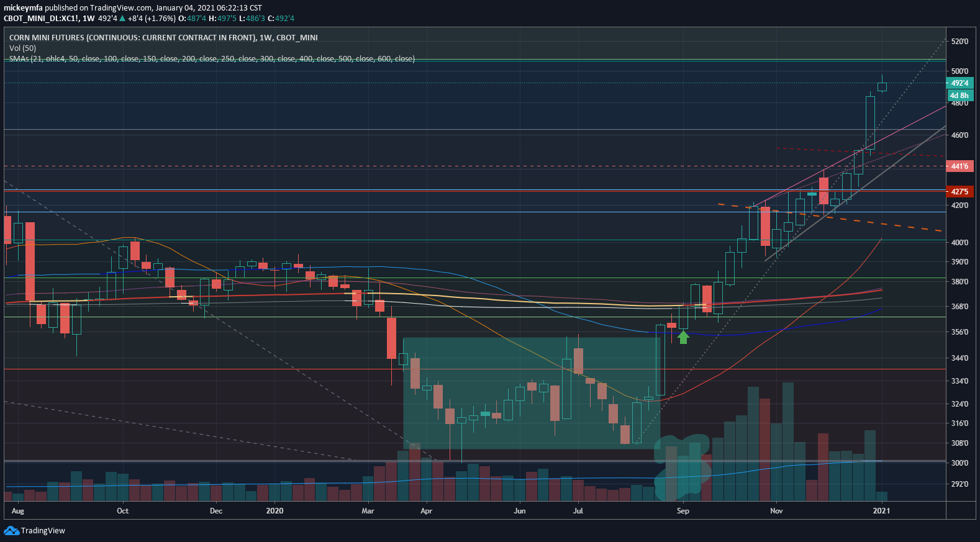Click the O:487'4 open value in header
Viewport: 980px width, 542px height.
[192, 19]
